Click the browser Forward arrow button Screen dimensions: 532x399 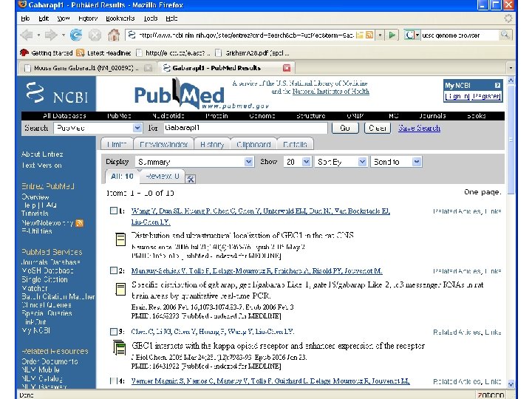click(x=50, y=35)
